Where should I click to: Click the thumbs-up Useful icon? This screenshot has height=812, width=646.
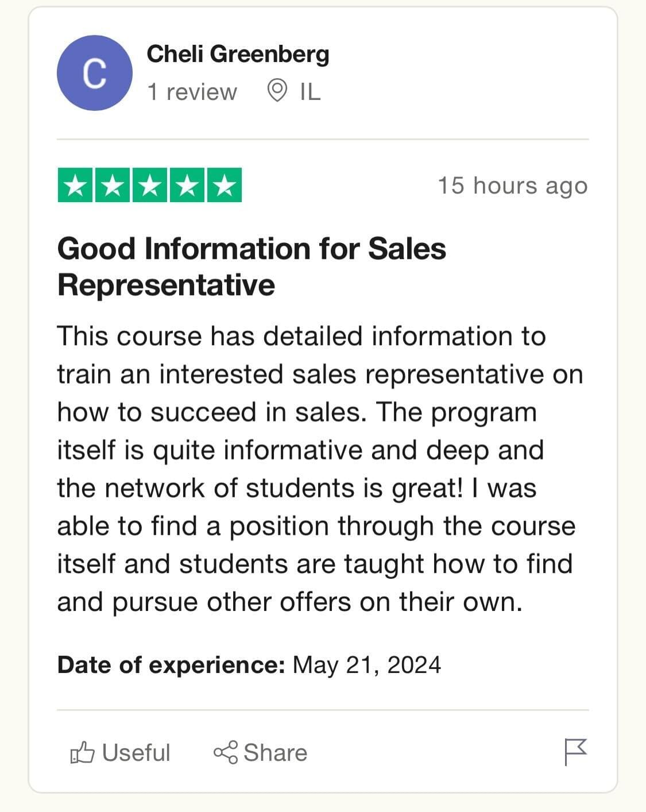(82, 752)
